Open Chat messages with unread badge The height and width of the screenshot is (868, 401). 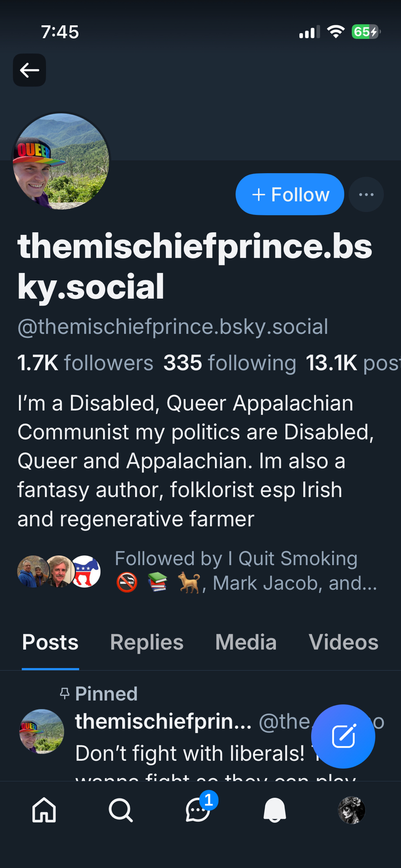[x=198, y=810]
